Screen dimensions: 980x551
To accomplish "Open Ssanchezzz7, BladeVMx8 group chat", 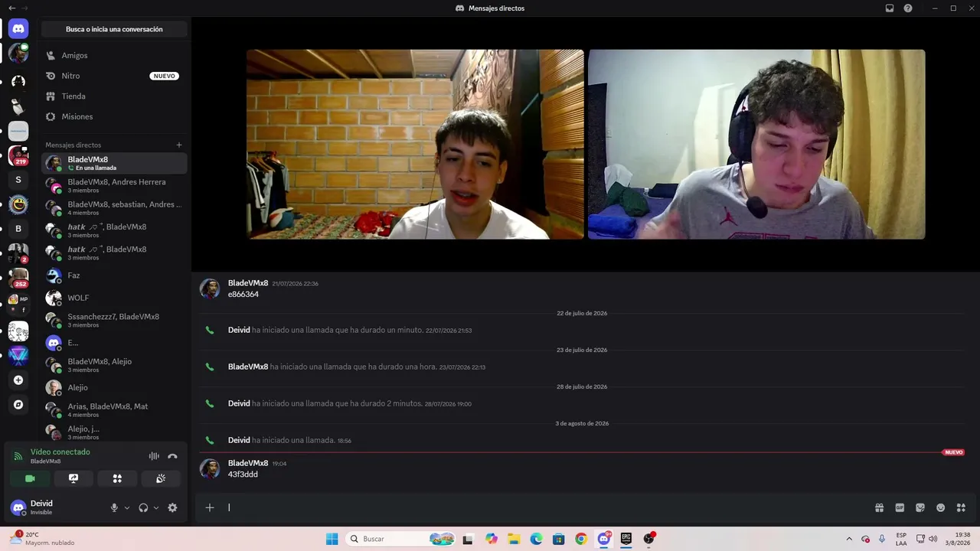I will pos(114,320).
